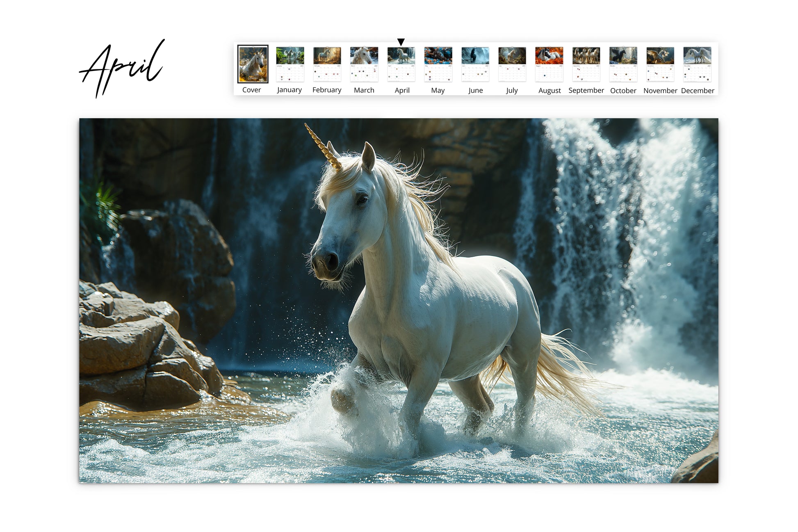
Task: Open the June calendar thumbnail
Action: [x=475, y=64]
